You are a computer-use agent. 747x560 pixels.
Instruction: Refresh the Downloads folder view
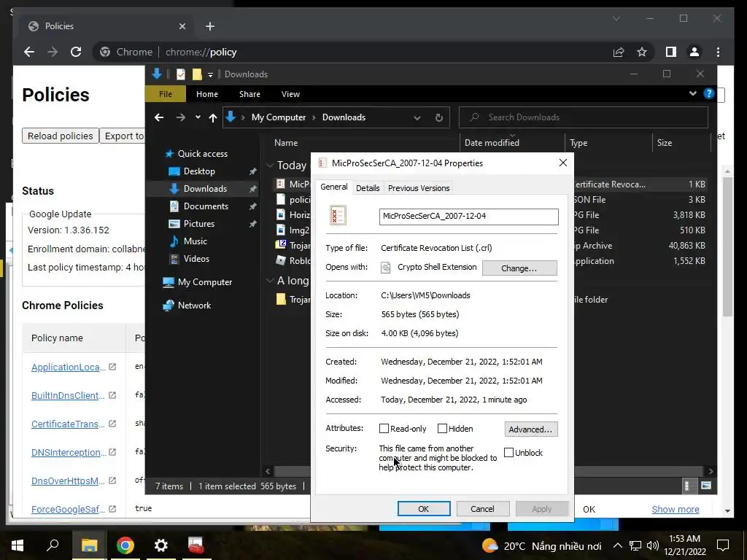click(x=438, y=117)
